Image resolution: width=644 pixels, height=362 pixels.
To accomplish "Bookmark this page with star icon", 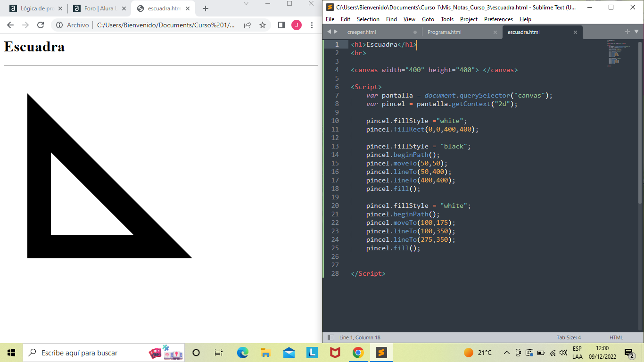I will tap(263, 25).
